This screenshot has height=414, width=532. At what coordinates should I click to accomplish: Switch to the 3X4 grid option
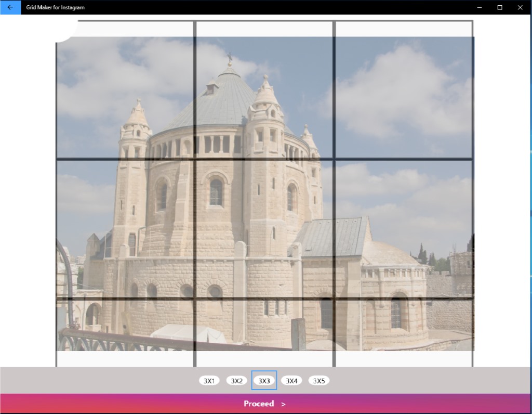291,381
